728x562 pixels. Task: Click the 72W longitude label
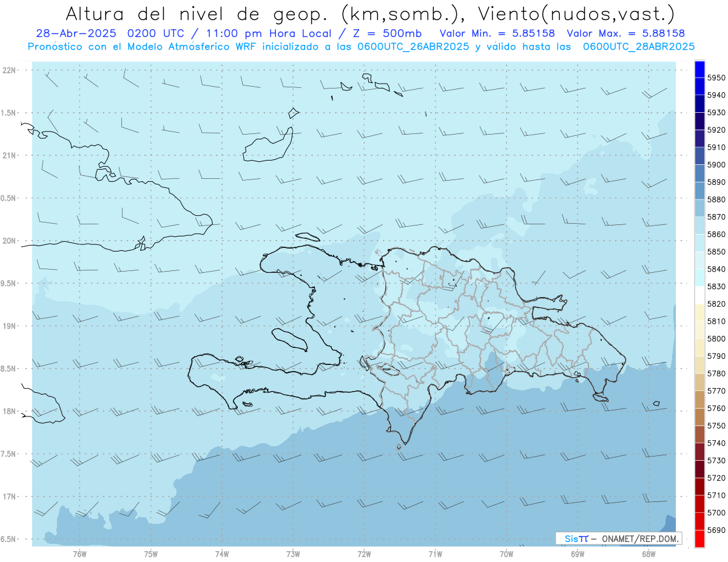pyautogui.click(x=364, y=554)
